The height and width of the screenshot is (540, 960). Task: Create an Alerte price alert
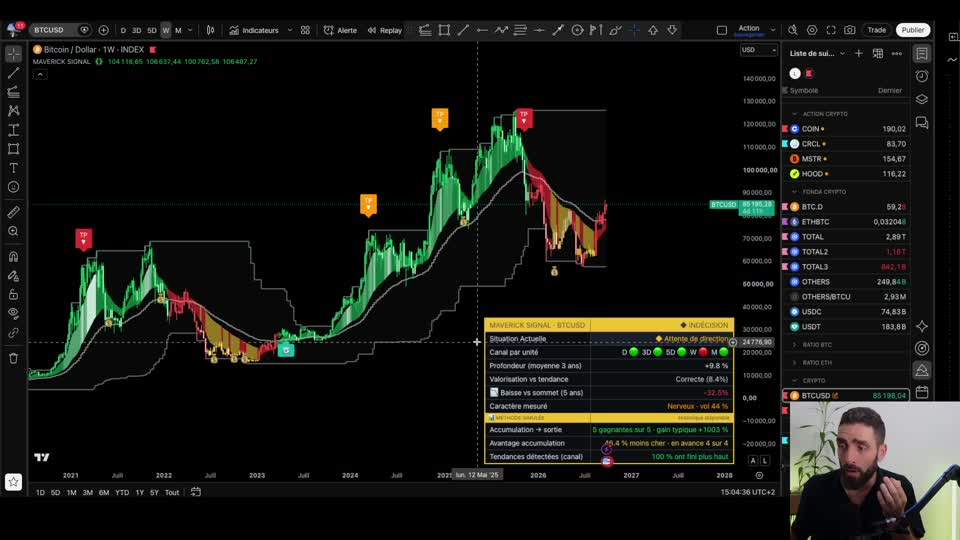pyautogui.click(x=340, y=30)
